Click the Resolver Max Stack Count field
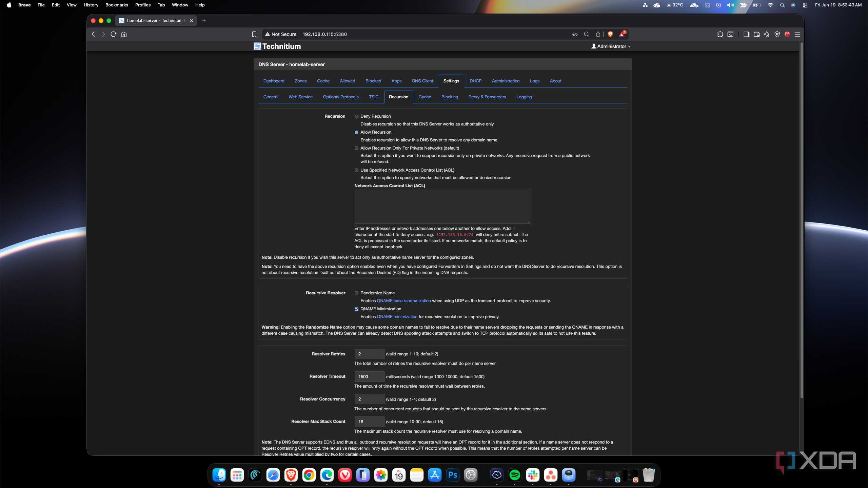868x488 pixels. (x=369, y=422)
